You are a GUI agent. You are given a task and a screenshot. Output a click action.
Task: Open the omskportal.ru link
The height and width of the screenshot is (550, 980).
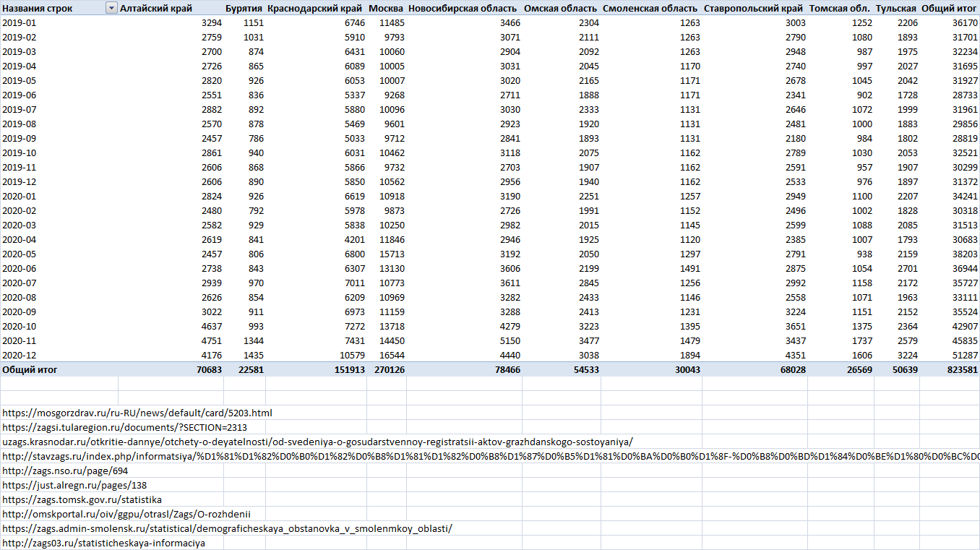(x=126, y=514)
